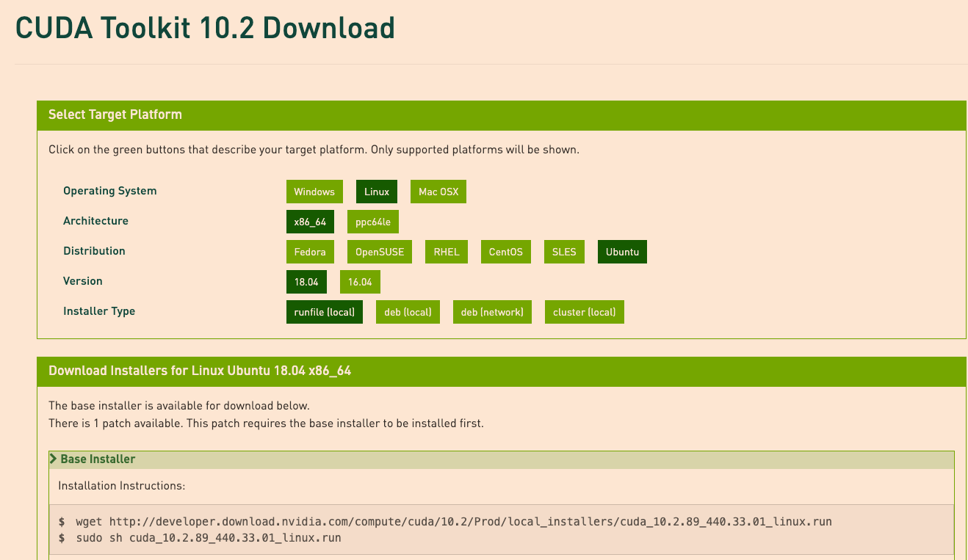
Task: Collapse the Base Installer section arrow
Action: pos(54,459)
